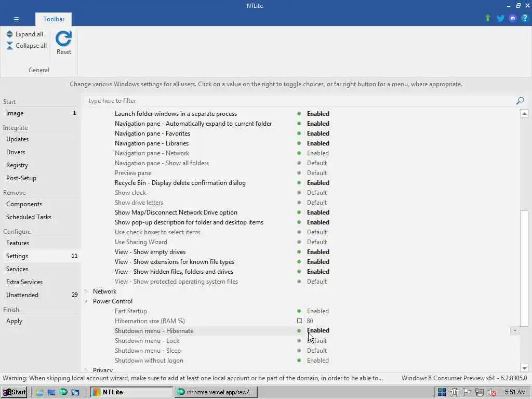Viewport: 532px width, 399px height.
Task: Click the Collapse all icon
Action: [9, 46]
